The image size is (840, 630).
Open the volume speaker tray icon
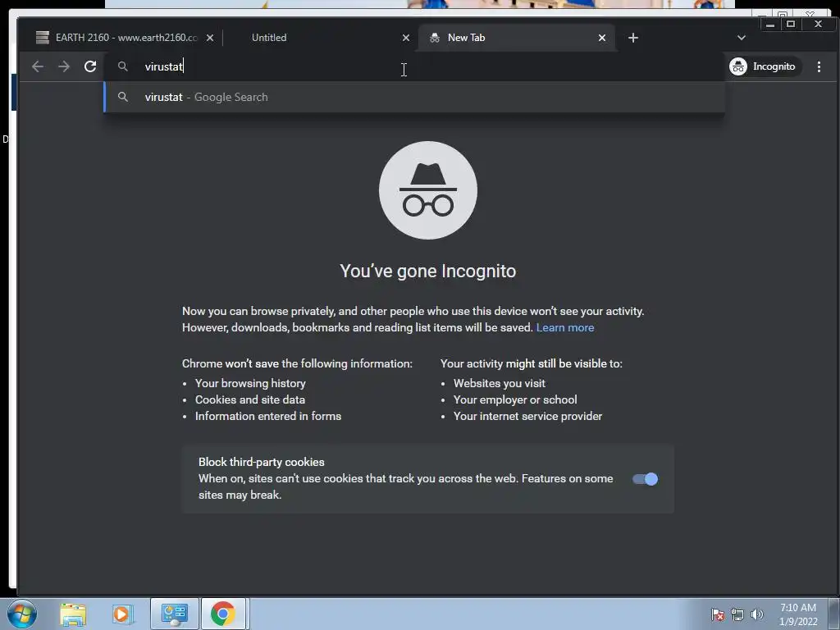point(756,614)
